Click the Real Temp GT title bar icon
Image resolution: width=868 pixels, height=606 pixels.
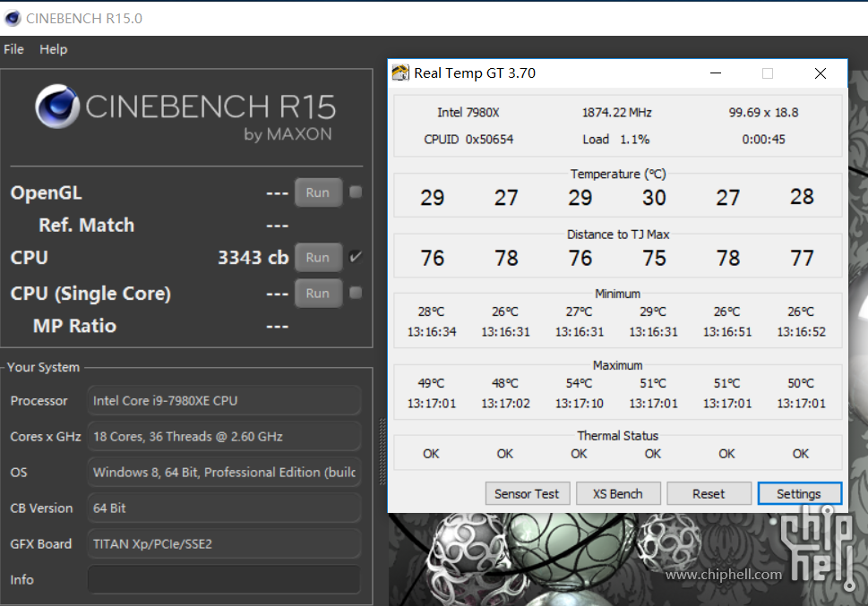400,73
